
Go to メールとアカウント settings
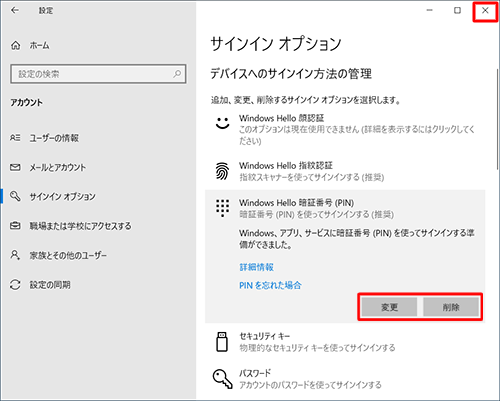tap(98, 167)
